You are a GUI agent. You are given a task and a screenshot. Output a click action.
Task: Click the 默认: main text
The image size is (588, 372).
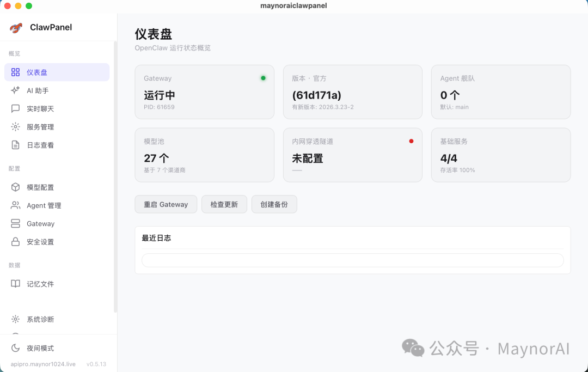pos(455,107)
